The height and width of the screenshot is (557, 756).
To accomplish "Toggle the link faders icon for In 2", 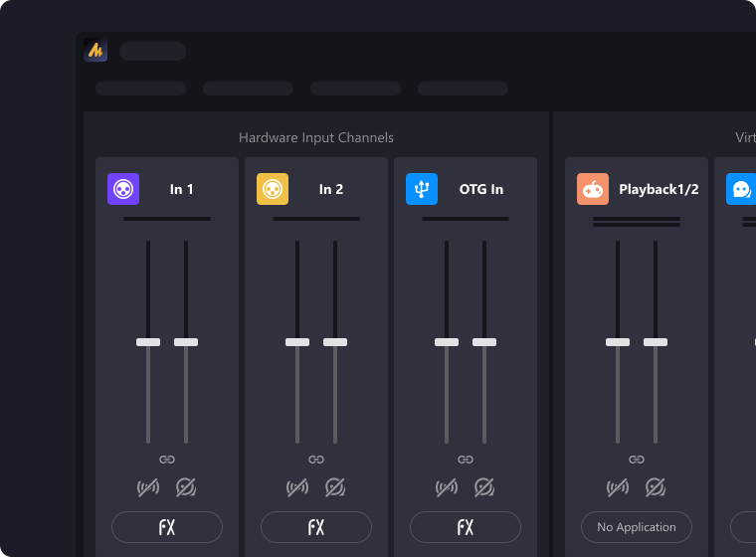I will [316, 460].
